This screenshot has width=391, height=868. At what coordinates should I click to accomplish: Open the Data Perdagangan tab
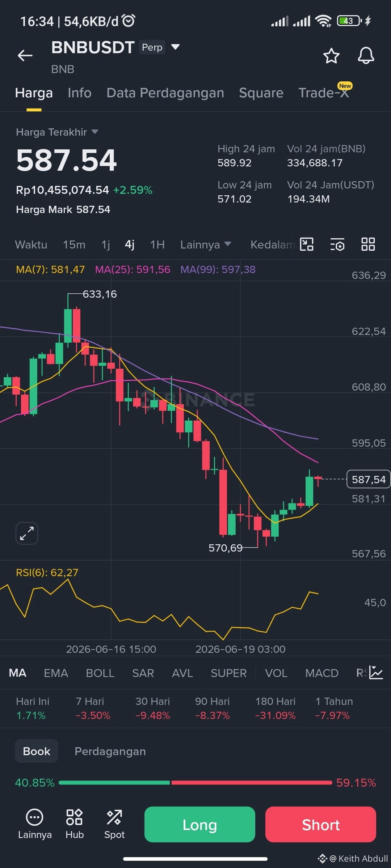pos(165,93)
